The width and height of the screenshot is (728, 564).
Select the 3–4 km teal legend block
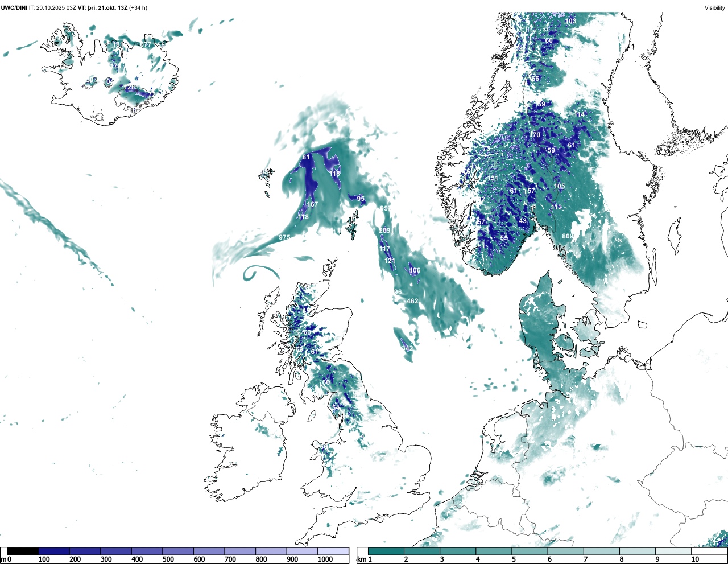pyautogui.click(x=458, y=551)
